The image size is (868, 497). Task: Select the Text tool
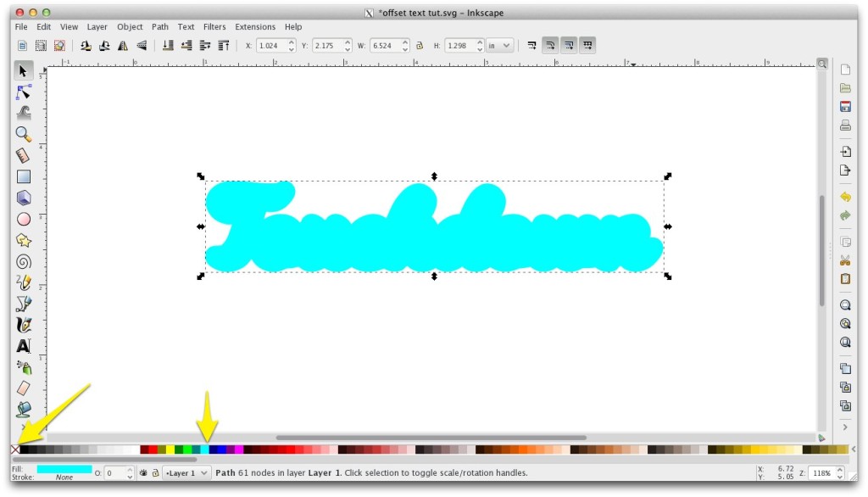click(x=23, y=345)
